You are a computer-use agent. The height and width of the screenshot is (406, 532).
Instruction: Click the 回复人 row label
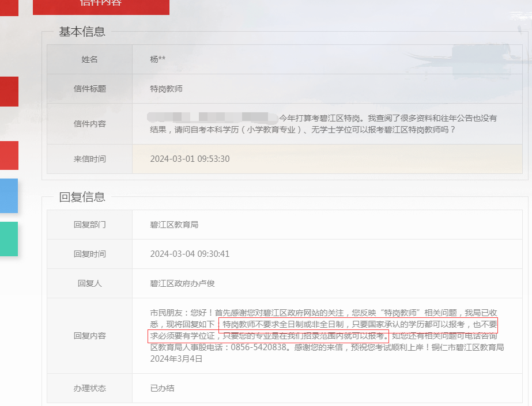pyautogui.click(x=89, y=283)
